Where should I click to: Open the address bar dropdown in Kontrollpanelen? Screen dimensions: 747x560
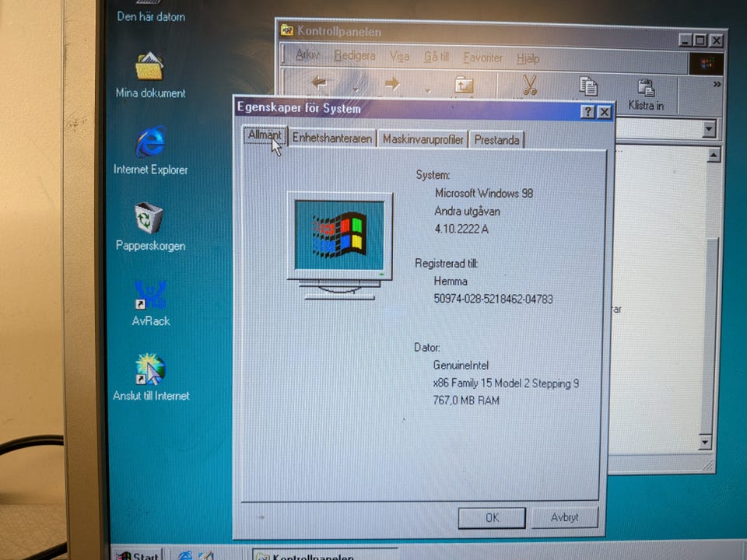[x=709, y=128]
